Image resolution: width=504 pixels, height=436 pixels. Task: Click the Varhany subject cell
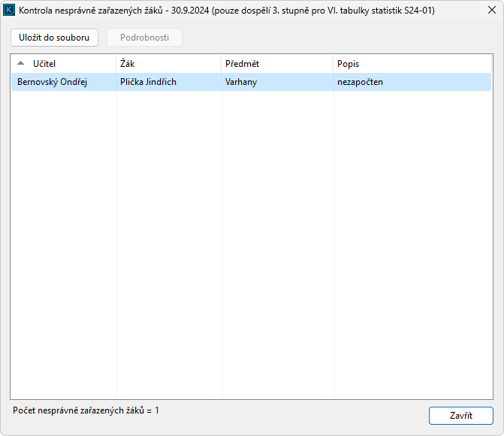pos(241,82)
